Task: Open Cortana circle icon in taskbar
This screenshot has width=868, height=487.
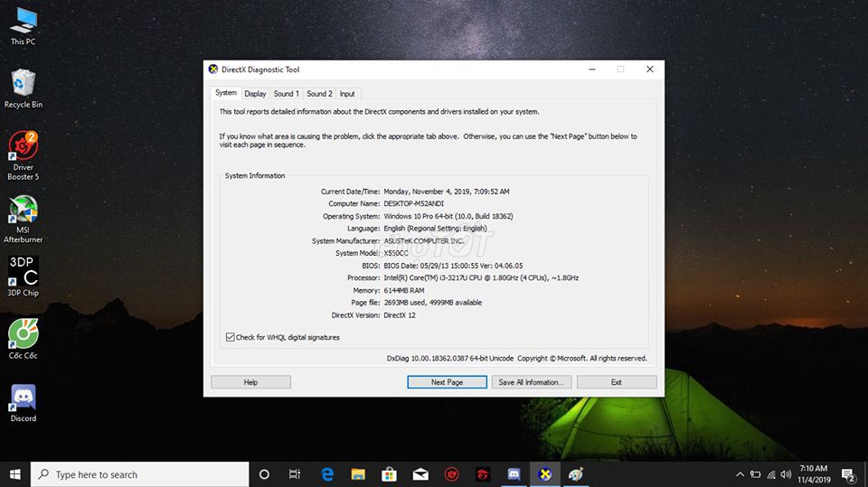Action: tap(264, 474)
